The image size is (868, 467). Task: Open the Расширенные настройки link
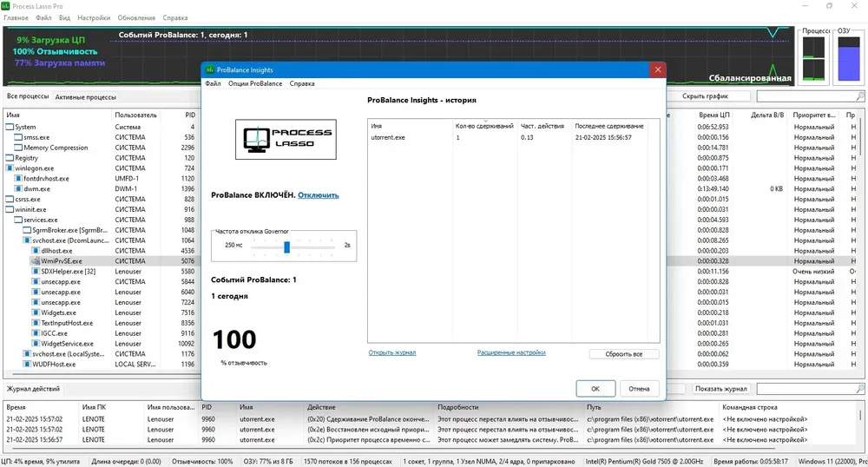[x=511, y=352]
